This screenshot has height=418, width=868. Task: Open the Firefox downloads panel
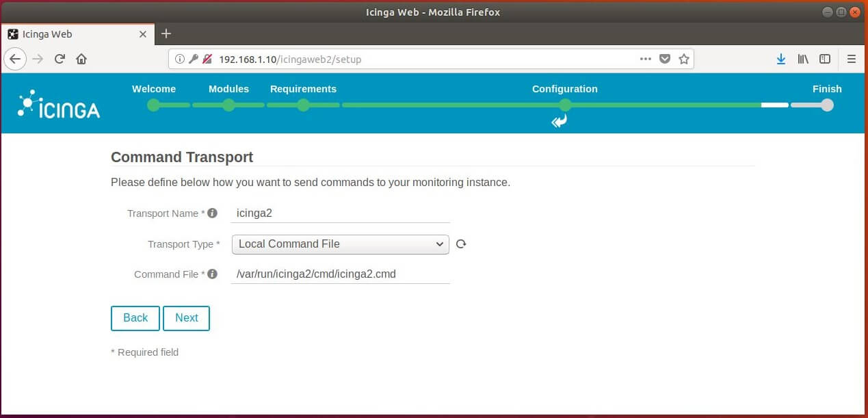781,59
